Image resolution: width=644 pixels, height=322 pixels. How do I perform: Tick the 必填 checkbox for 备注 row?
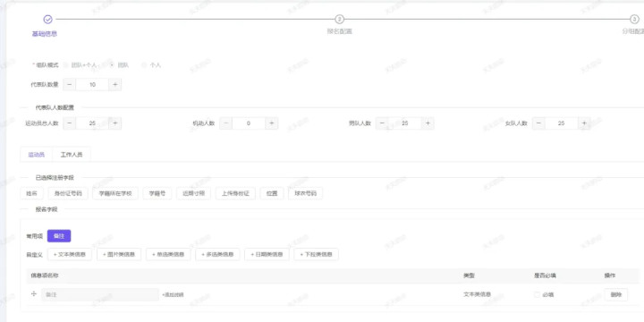pos(537,294)
